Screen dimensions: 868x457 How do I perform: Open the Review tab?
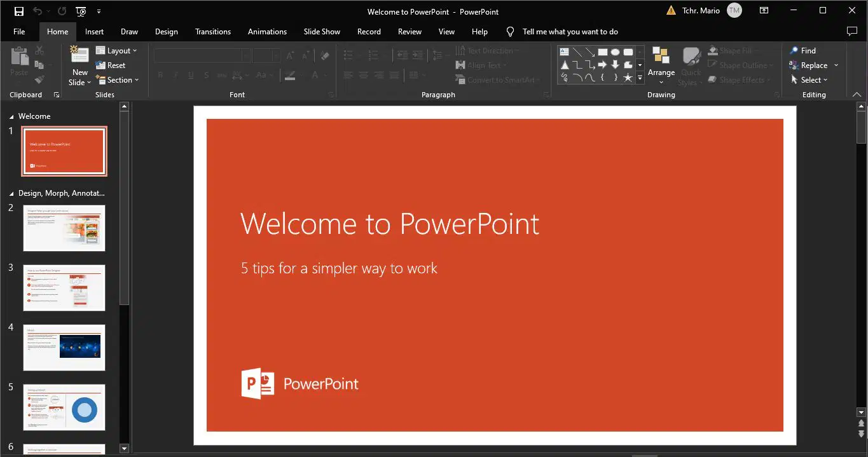point(410,31)
